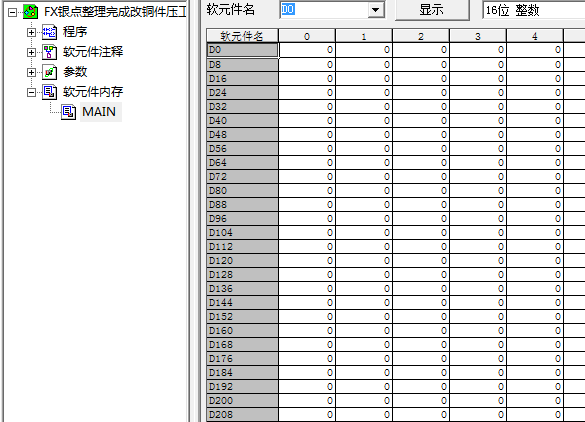Click the 显示 display button
585x422 pixels.
[432, 10]
